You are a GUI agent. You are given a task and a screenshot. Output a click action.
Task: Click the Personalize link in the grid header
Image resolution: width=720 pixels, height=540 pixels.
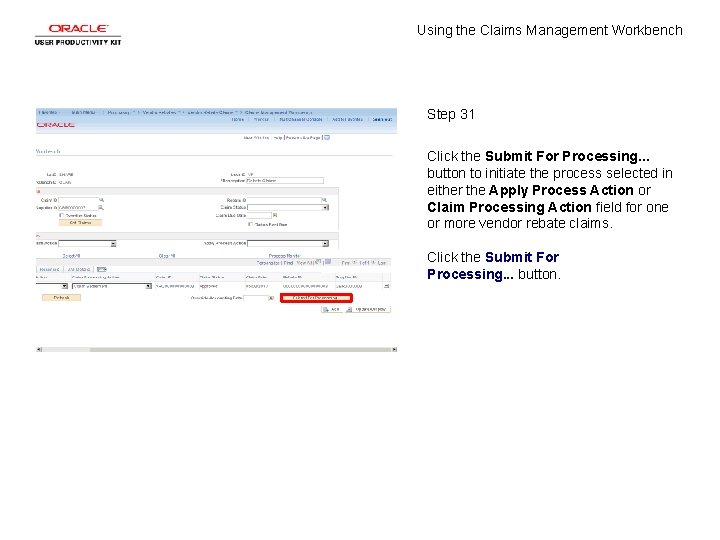[x=268, y=263]
